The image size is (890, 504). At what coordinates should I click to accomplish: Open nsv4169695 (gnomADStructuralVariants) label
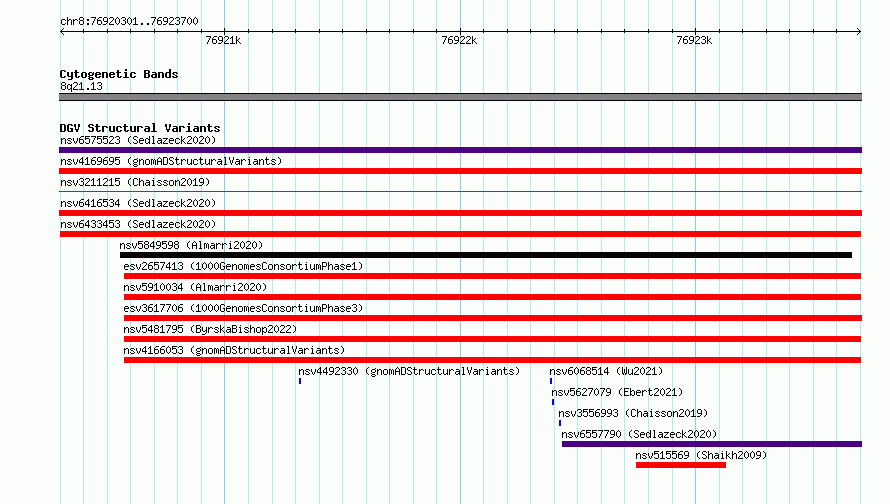coord(171,161)
